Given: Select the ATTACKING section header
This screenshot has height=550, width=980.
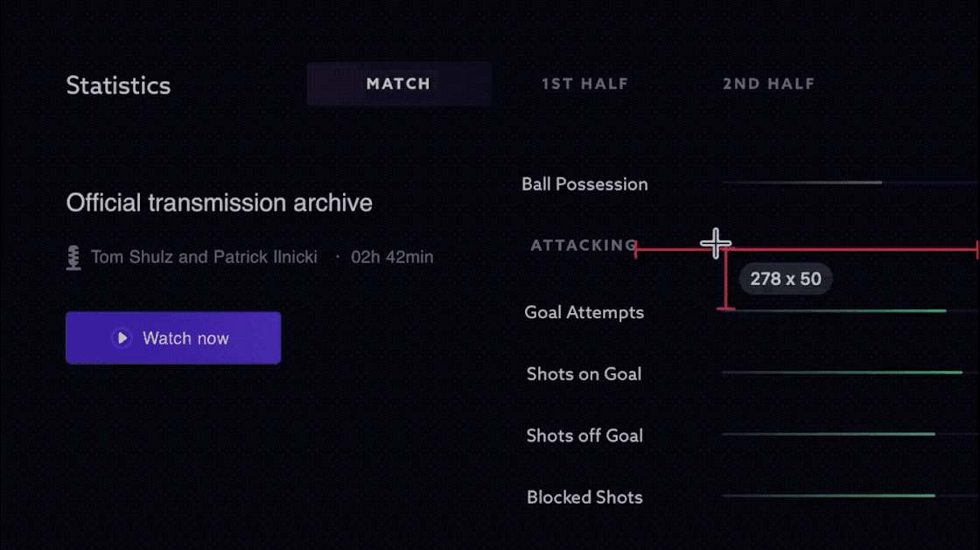Looking at the screenshot, I should coord(584,246).
